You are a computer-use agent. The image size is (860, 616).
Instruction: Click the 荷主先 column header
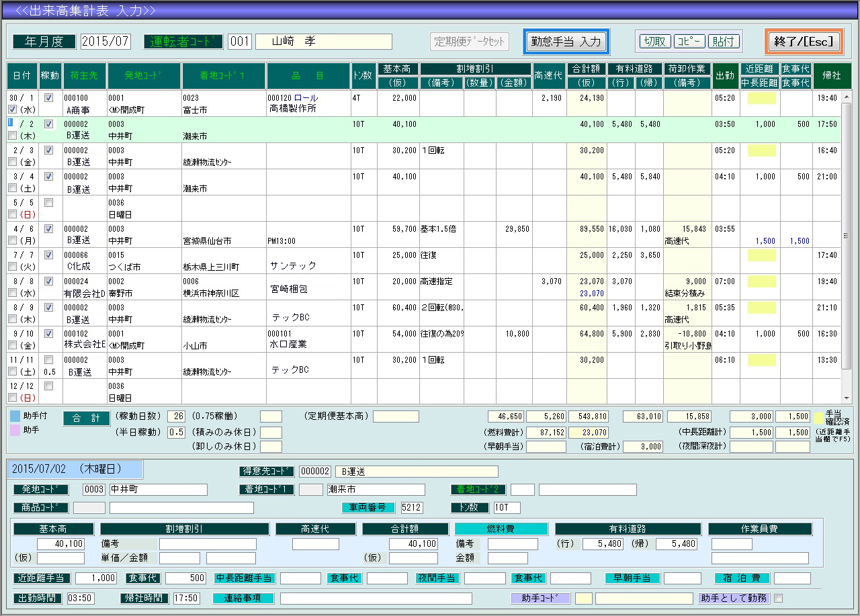(x=85, y=76)
